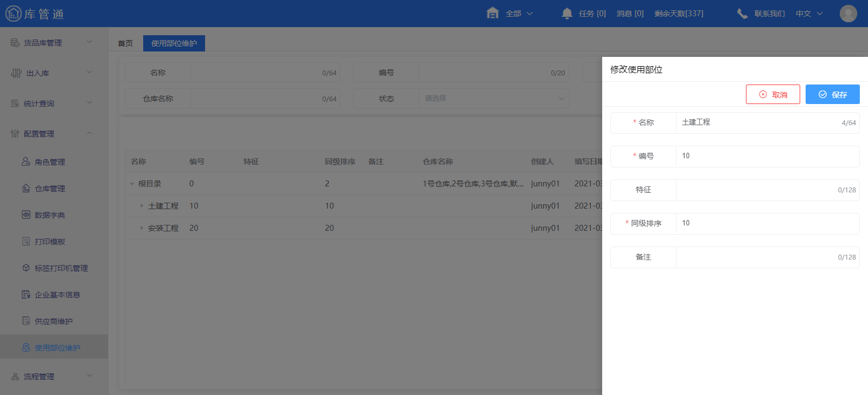
Task: Switch to the 首页 tab
Action: (125, 43)
